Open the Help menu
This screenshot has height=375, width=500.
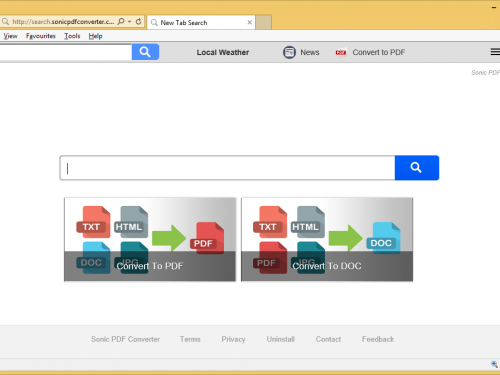[95, 36]
